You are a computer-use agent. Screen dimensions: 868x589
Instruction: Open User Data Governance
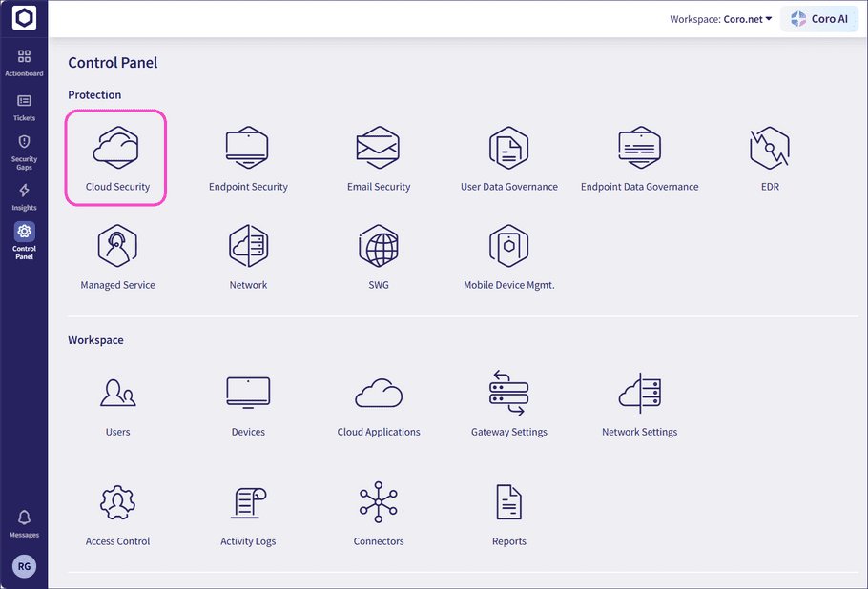(x=508, y=157)
